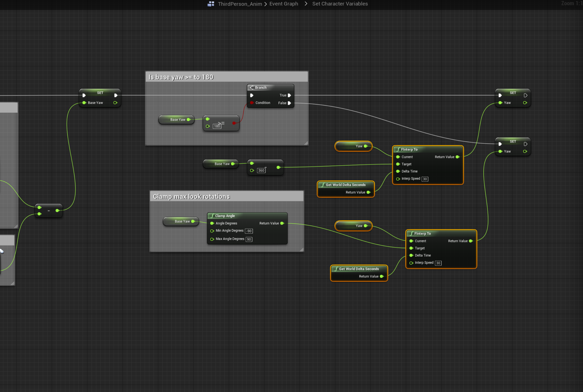Viewport: 583px width, 392px height.
Task: Click the Set Character Variables breadcrumb
Action: tap(340, 4)
